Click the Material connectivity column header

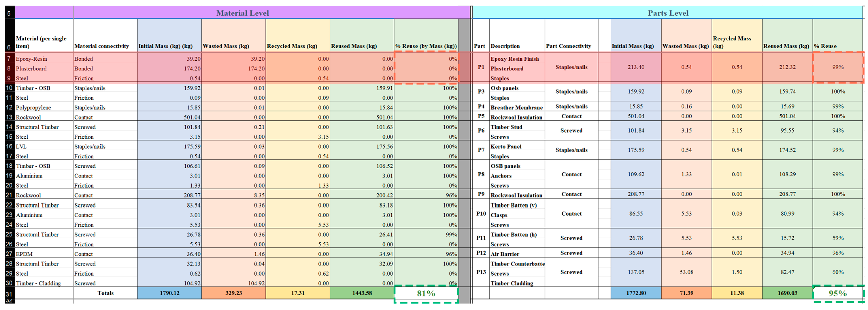click(102, 46)
